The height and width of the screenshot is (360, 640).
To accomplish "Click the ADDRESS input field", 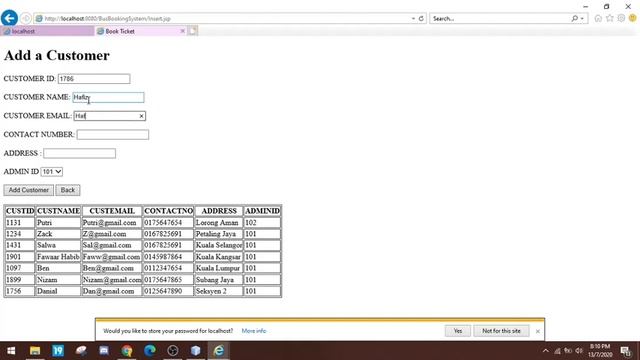I will 80,153.
